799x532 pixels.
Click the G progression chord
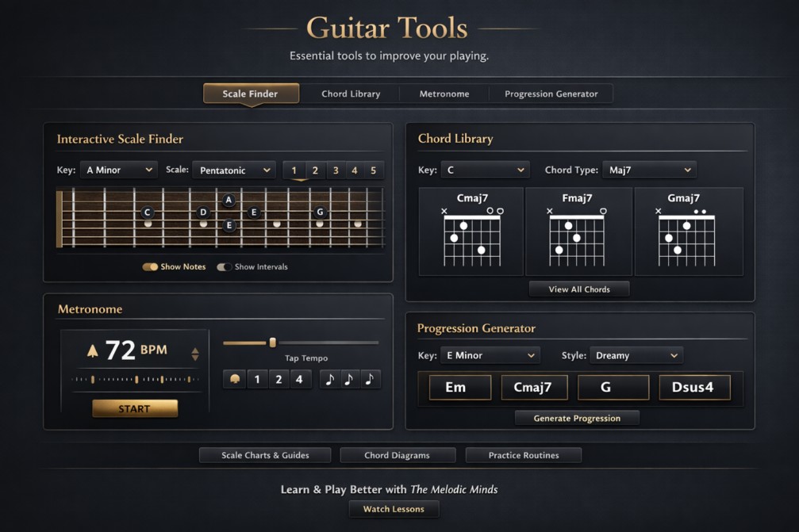613,388
